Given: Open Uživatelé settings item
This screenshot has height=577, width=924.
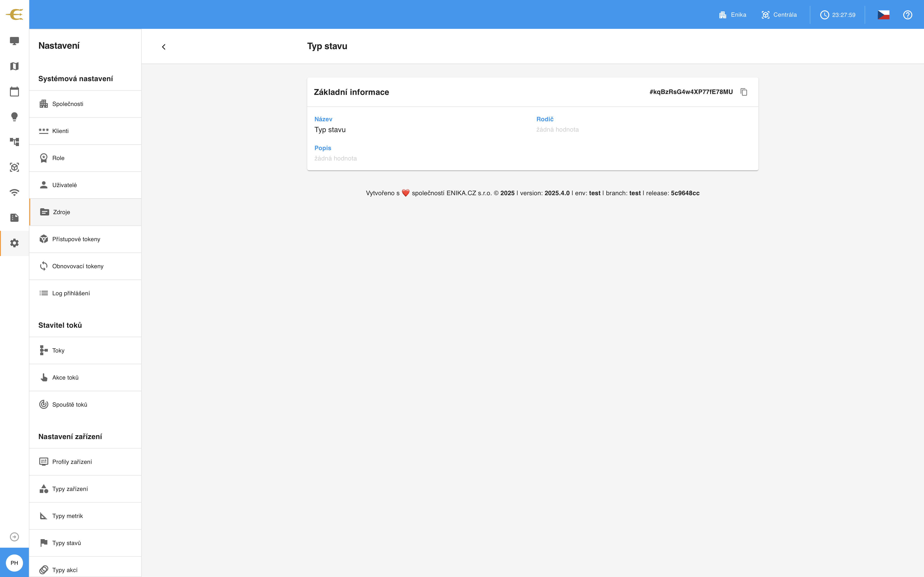Looking at the screenshot, I should (x=85, y=185).
